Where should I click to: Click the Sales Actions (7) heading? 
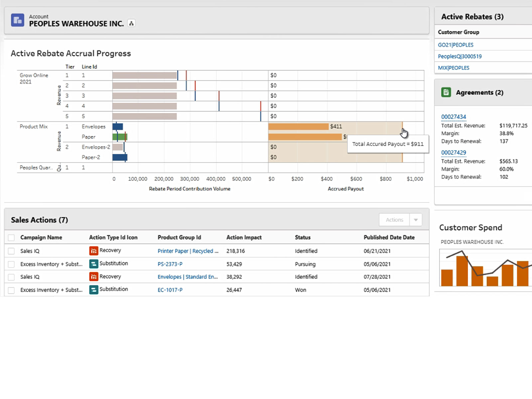pos(39,220)
